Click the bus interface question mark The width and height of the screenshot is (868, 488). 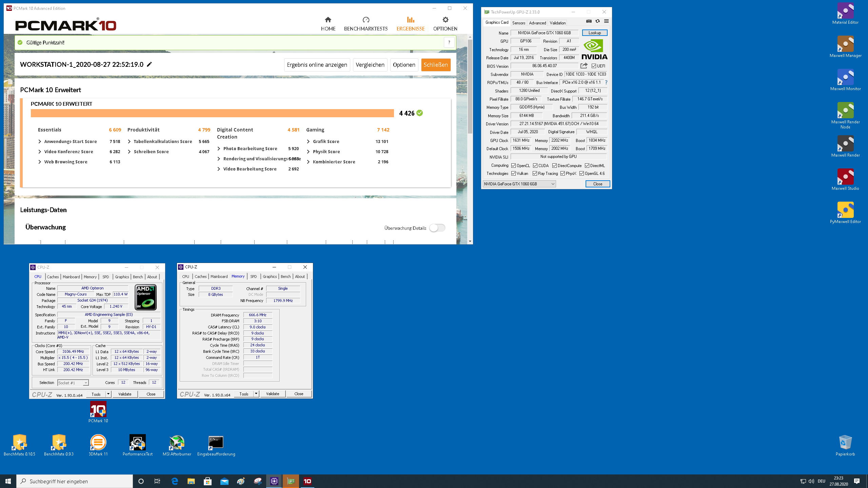[x=606, y=82]
